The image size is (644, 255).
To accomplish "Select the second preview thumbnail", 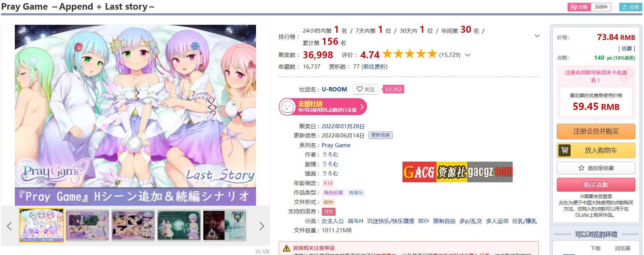I will [87, 225].
